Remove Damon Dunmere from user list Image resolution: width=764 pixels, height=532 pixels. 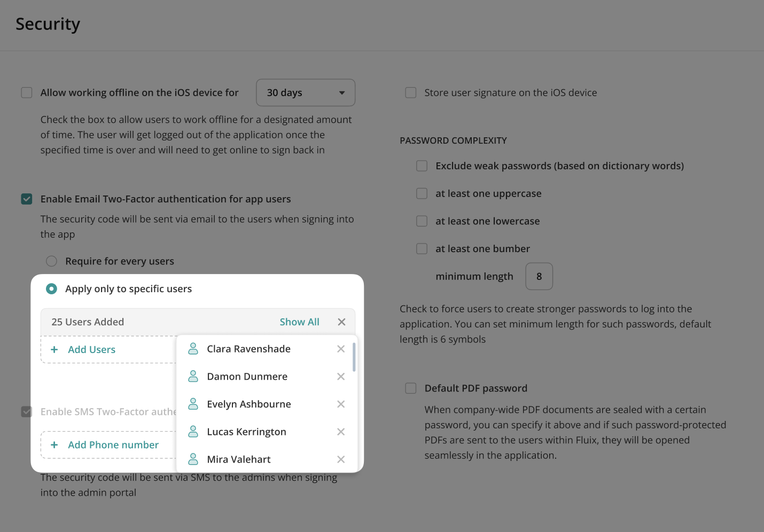click(341, 377)
